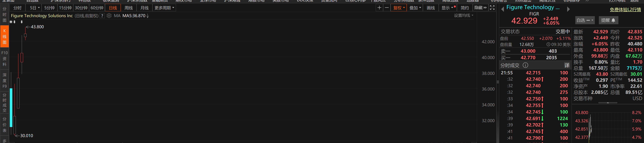Click the second up-down marker on chart
Screen dimensions: 644x143
coord(22,22)
